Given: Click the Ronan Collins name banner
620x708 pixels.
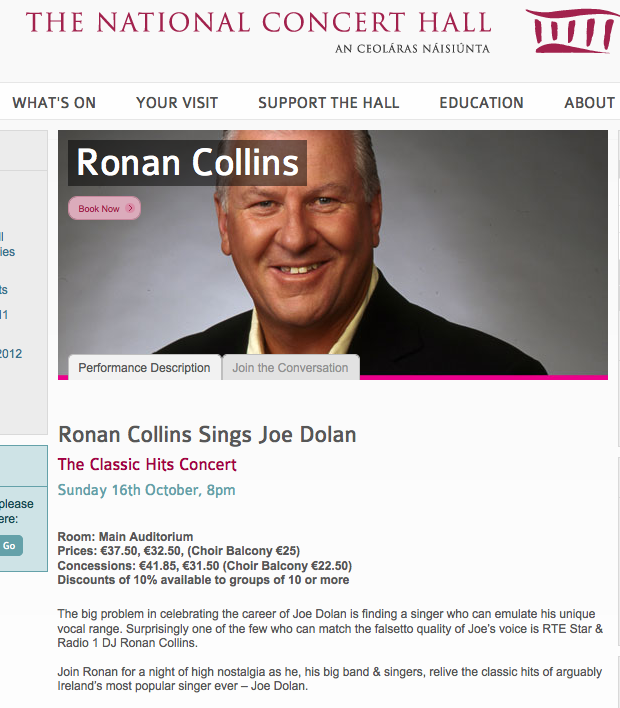Looking at the screenshot, I should click(187, 163).
